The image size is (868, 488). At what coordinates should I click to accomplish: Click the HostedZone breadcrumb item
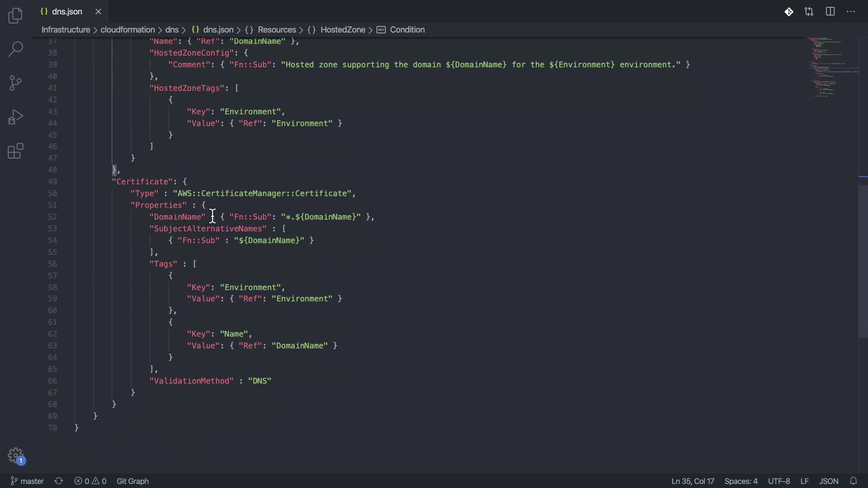[x=343, y=30]
